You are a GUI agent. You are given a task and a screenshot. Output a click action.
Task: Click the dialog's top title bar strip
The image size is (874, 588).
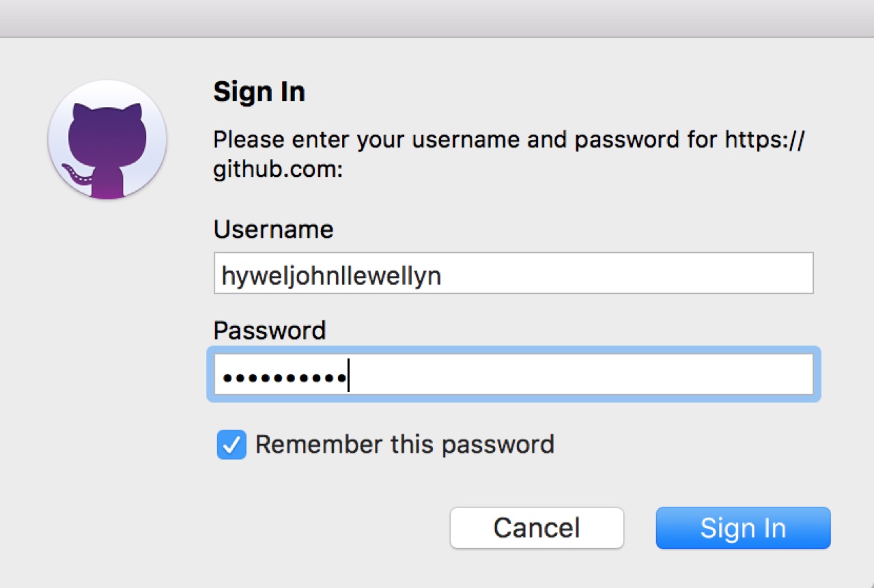(437, 18)
